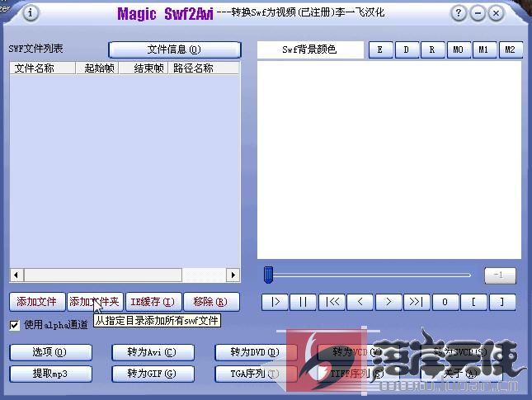The height and width of the screenshot is (400, 532).
Task: Minimize the Magic Swf2Avi window
Action: point(478,13)
